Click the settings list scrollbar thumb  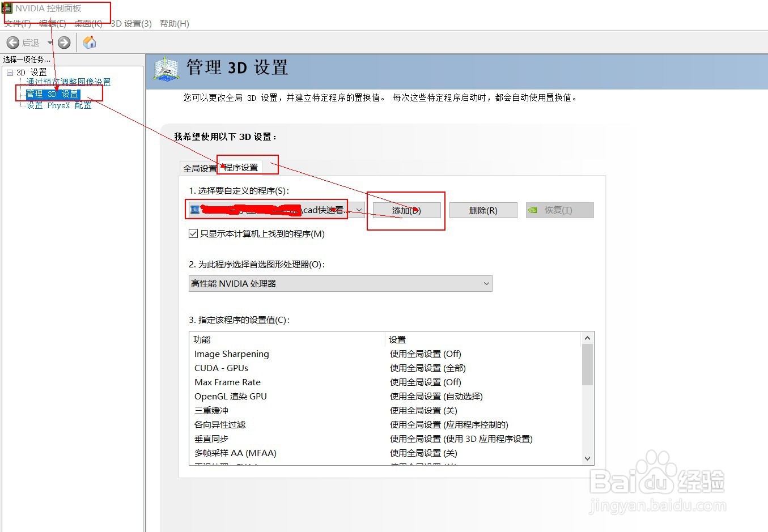pyautogui.click(x=587, y=364)
